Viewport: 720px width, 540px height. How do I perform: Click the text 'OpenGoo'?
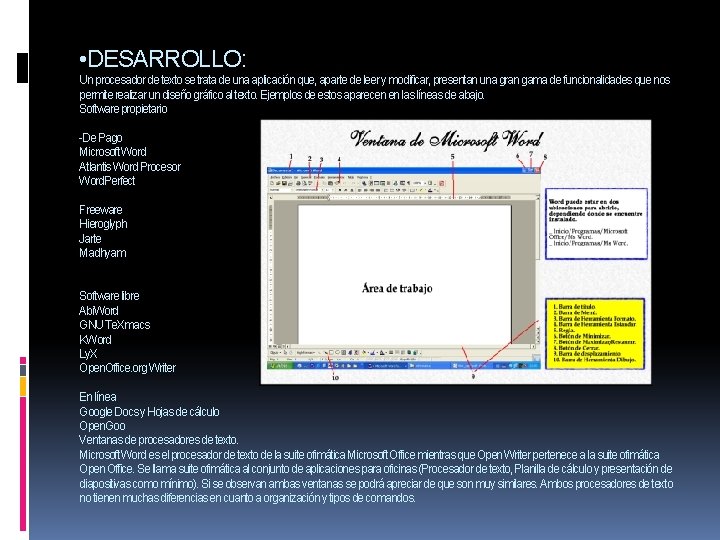pyautogui.click(x=102, y=426)
